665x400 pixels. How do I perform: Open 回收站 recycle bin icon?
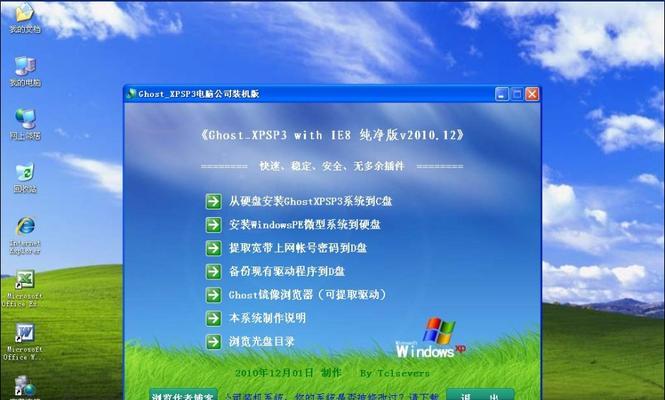click(x=25, y=178)
